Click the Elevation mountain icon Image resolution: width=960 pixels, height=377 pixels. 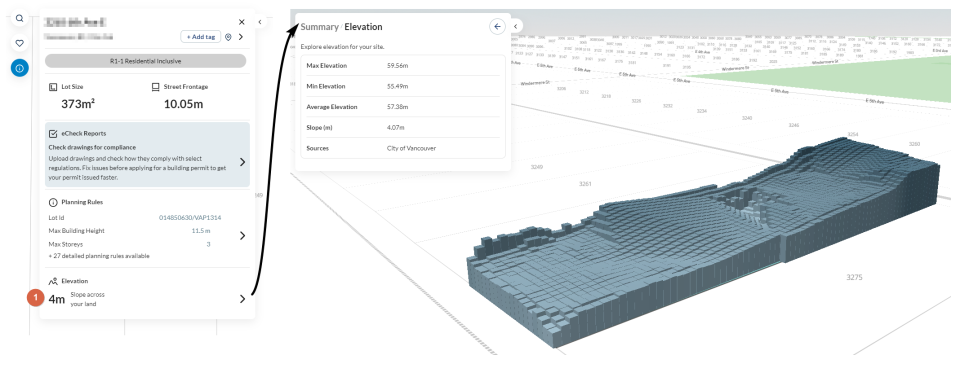(53, 281)
